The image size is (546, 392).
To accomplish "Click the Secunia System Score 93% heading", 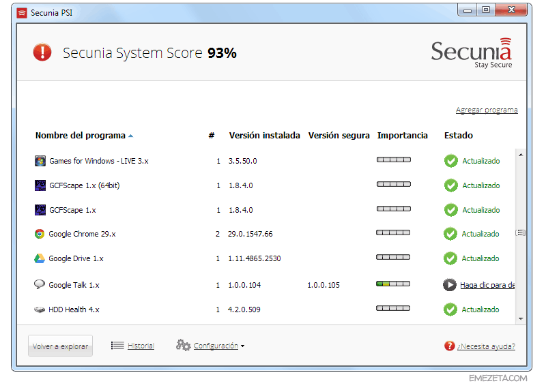I will click(149, 53).
